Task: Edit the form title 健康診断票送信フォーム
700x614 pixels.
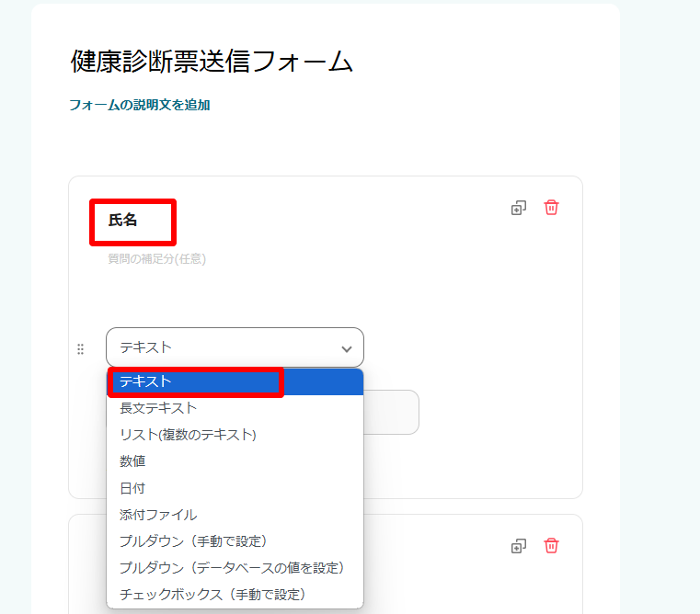Action: pyautogui.click(x=212, y=62)
